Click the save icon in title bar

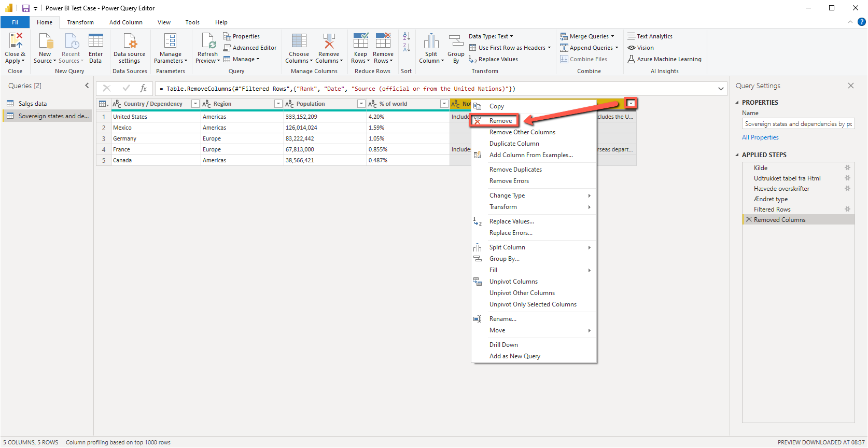[x=26, y=8]
